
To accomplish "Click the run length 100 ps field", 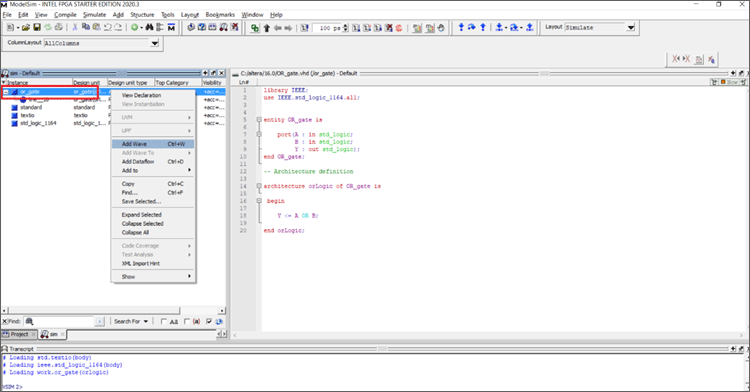I will 328,28.
